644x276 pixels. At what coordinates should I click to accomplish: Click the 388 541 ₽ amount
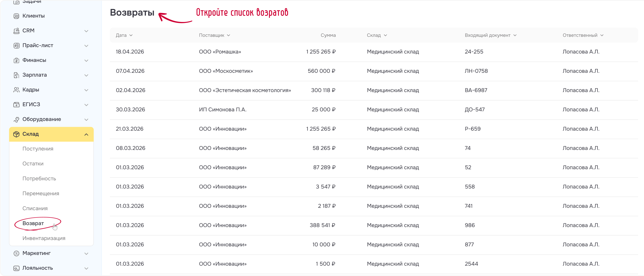click(323, 225)
